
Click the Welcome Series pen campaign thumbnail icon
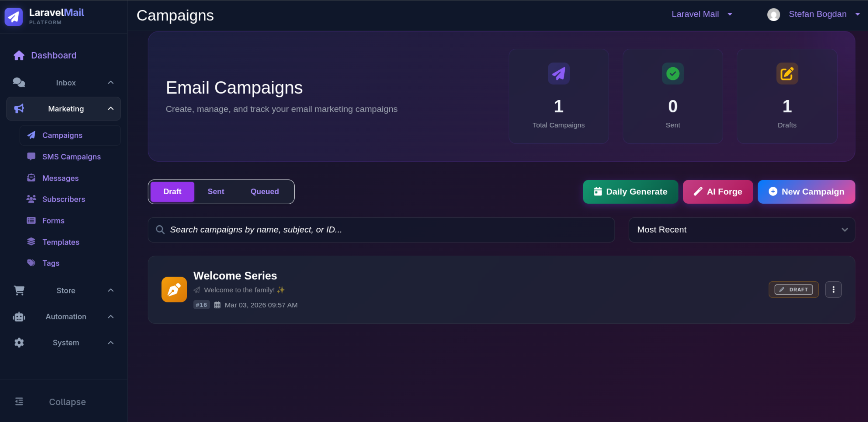pos(174,290)
